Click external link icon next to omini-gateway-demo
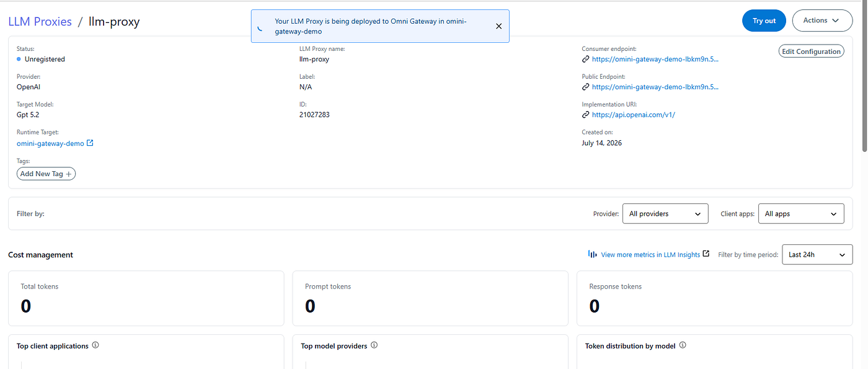 (90, 143)
